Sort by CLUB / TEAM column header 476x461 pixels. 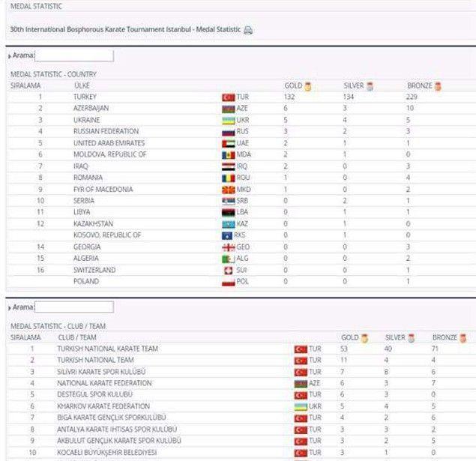coord(76,337)
